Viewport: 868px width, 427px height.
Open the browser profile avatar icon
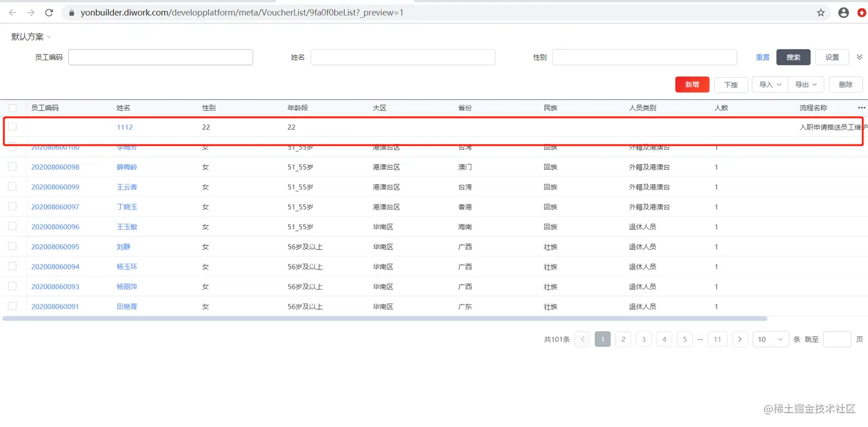[843, 12]
